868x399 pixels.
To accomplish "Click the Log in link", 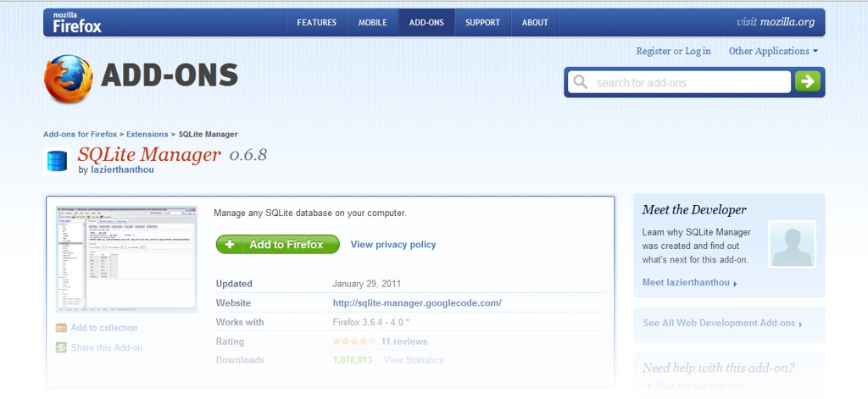I will 698,51.
